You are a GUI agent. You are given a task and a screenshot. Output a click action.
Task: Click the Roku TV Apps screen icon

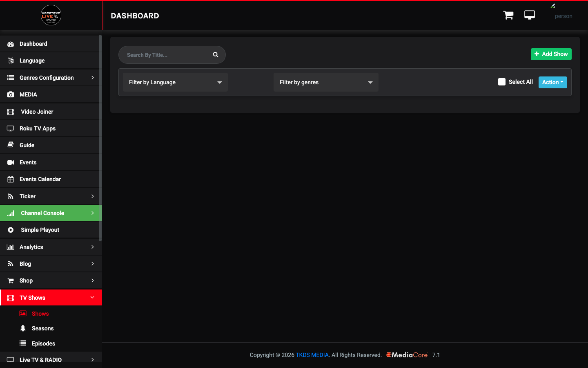11,128
